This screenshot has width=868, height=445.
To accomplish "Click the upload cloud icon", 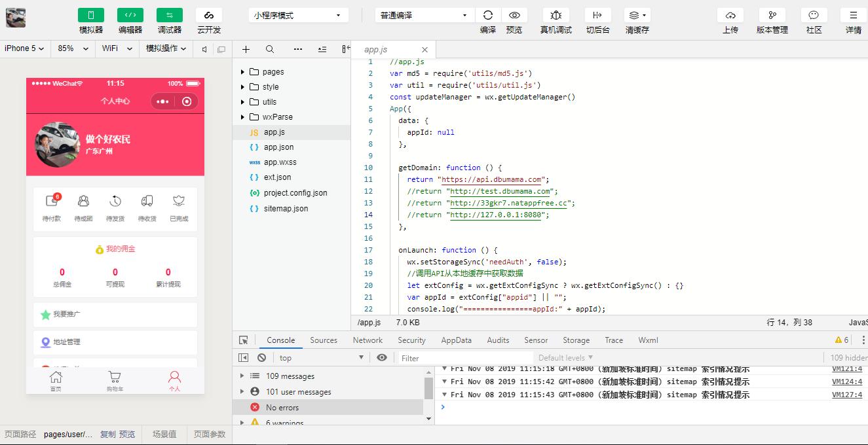I will click(730, 15).
